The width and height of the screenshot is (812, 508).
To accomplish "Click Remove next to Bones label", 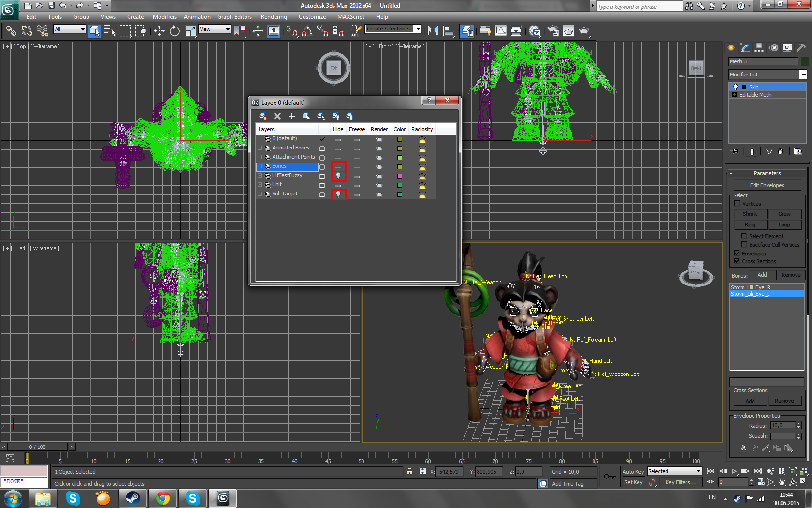I will pyautogui.click(x=791, y=275).
